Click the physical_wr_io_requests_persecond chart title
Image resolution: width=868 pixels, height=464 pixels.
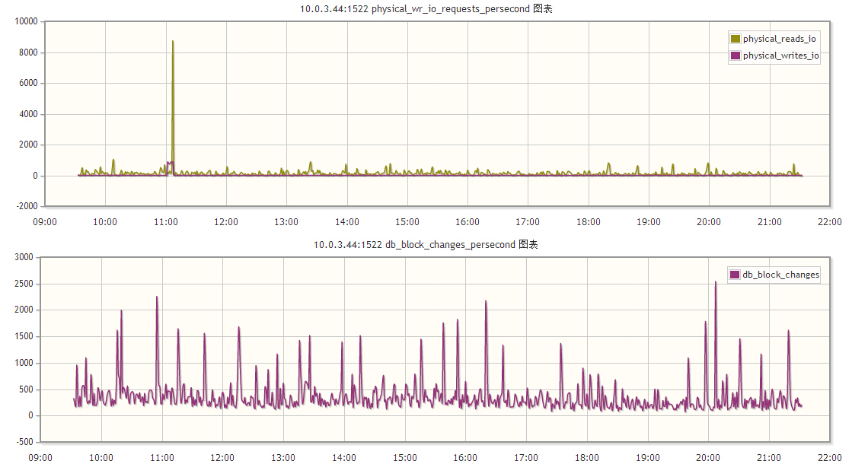pos(426,9)
